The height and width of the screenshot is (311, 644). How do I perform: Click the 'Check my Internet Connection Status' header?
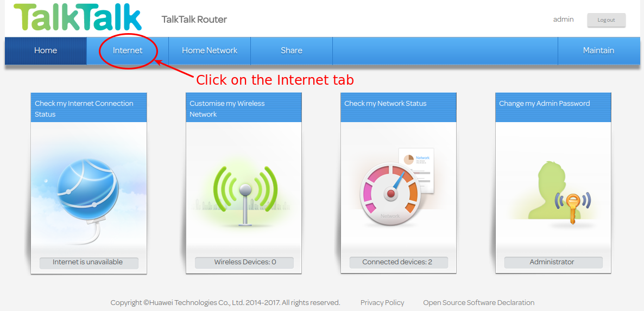coord(89,107)
